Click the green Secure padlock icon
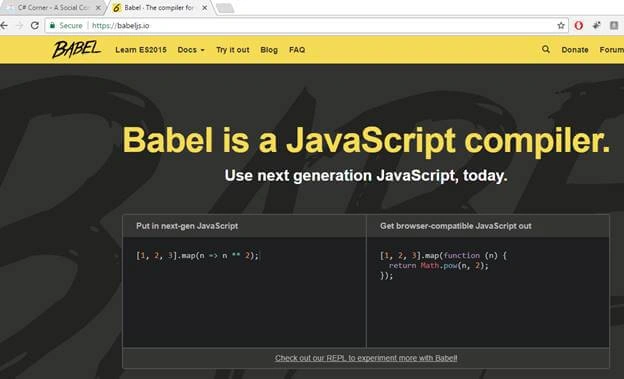This screenshot has height=379, width=624. (52, 25)
